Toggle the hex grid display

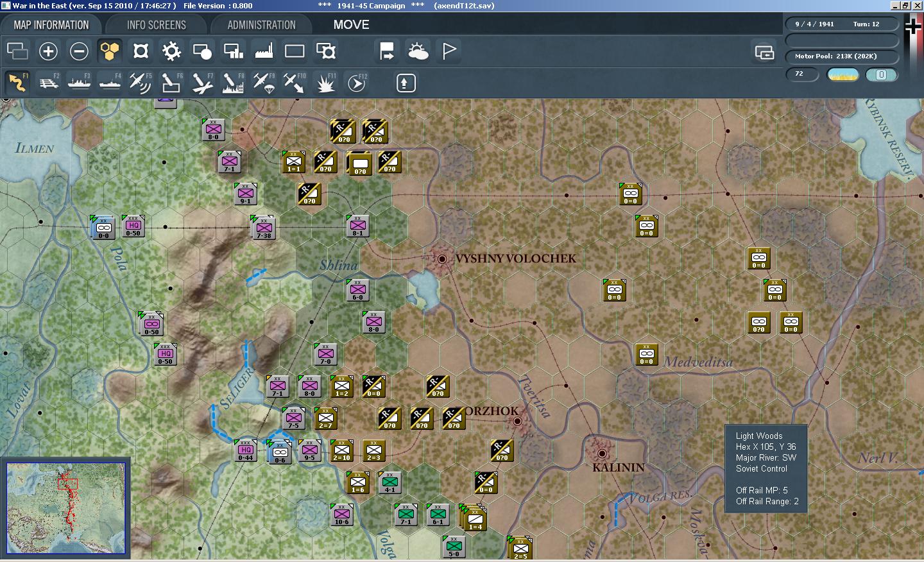110,51
